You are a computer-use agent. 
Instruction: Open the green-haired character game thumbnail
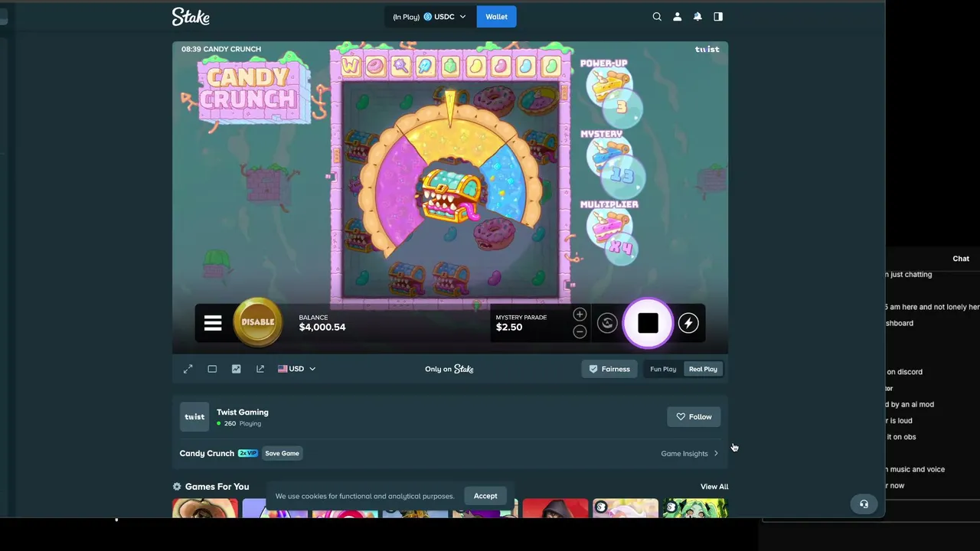coord(695,508)
